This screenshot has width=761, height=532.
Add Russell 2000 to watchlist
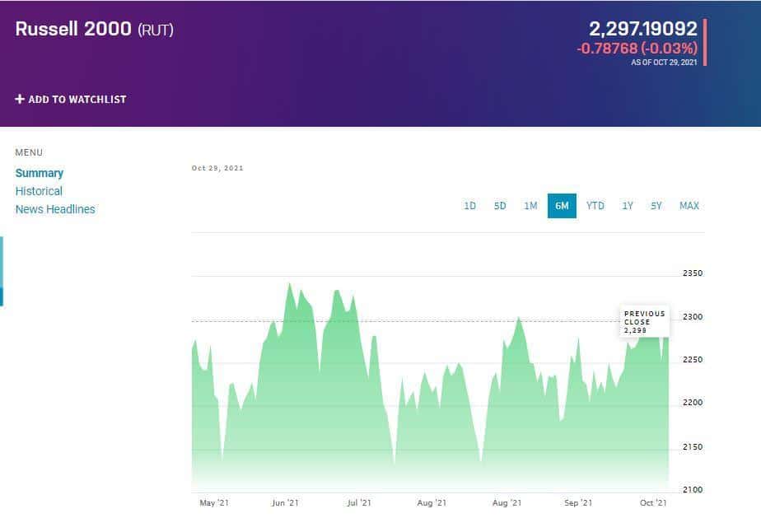tap(71, 99)
